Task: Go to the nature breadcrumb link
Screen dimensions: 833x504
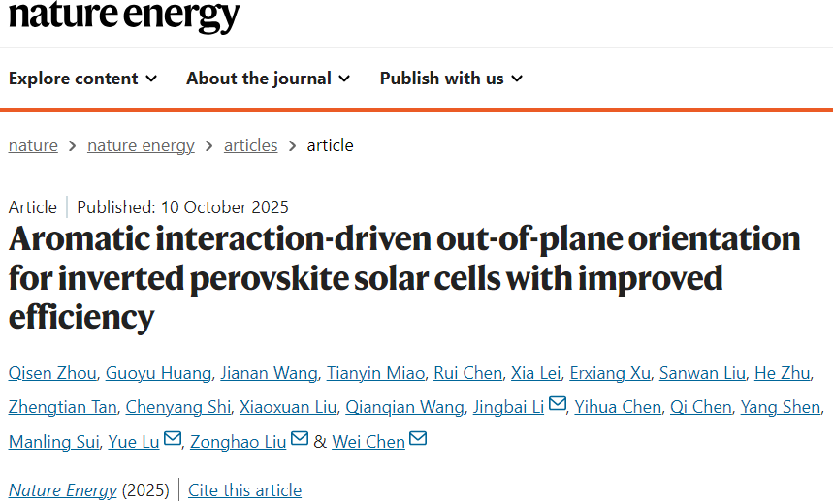Action: (33, 145)
